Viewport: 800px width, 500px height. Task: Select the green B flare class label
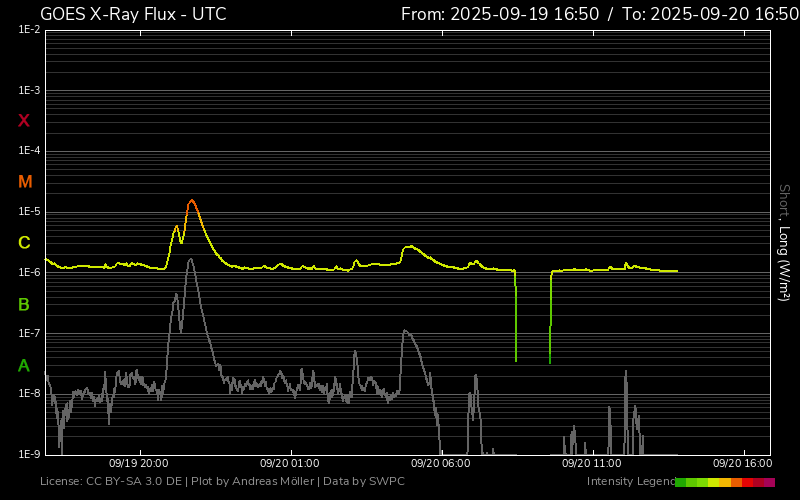[x=24, y=304]
